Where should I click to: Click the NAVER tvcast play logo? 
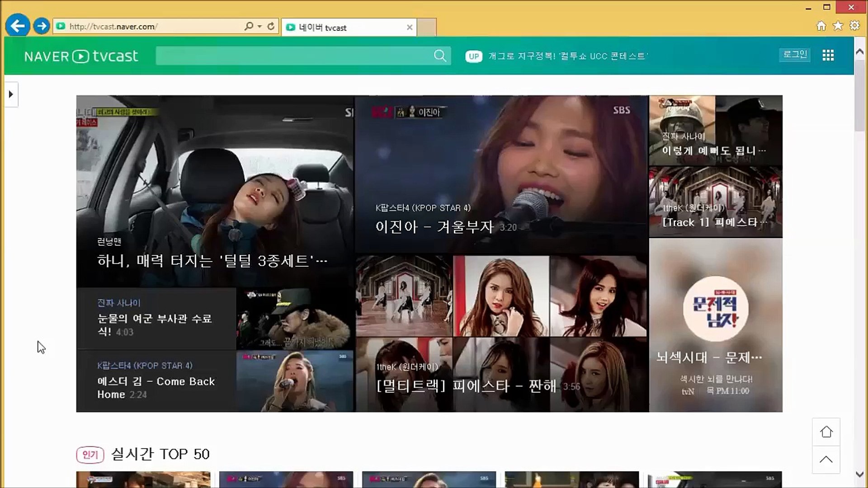[81, 56]
